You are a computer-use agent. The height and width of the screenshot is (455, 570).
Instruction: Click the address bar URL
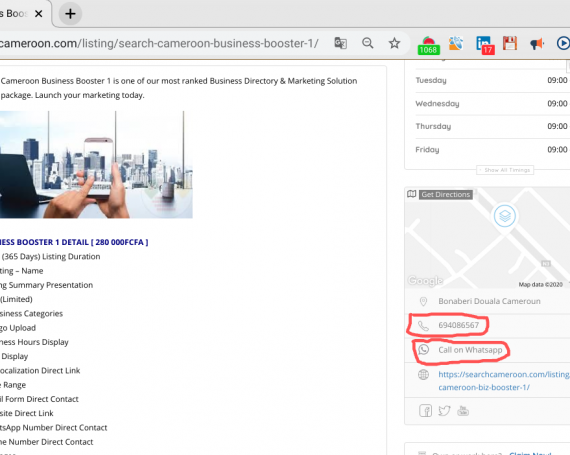pos(159,43)
